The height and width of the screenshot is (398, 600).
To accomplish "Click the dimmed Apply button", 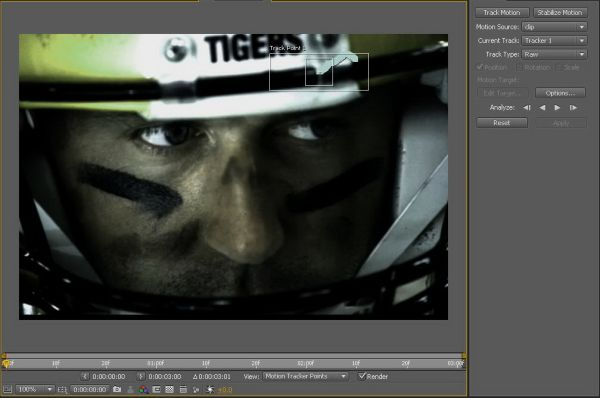I will click(x=561, y=123).
